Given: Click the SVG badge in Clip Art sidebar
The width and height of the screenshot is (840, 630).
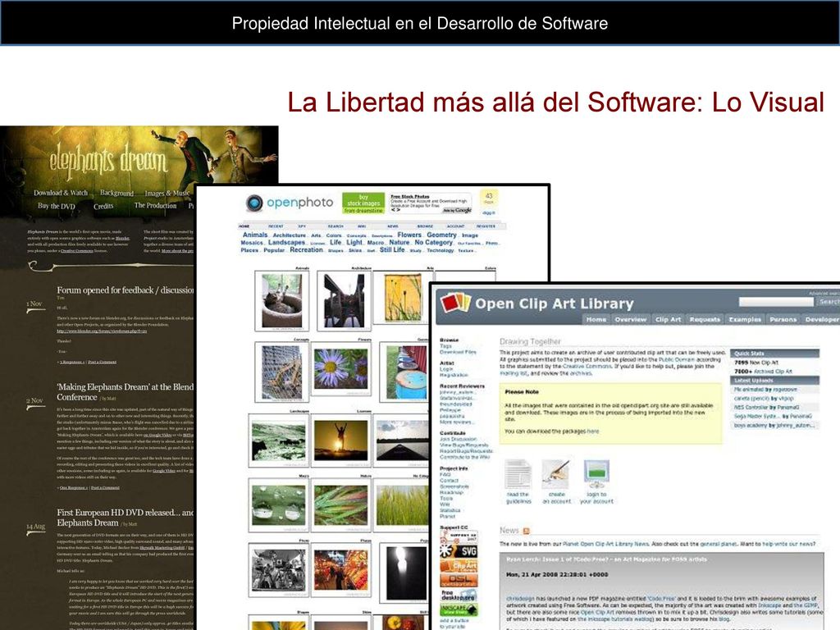Looking at the screenshot, I should point(459,551).
